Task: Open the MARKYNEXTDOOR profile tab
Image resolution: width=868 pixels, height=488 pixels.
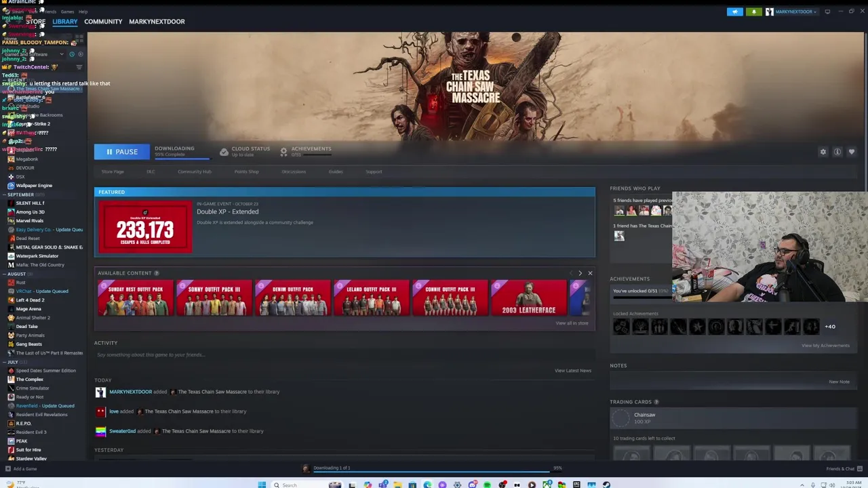Action: point(157,22)
